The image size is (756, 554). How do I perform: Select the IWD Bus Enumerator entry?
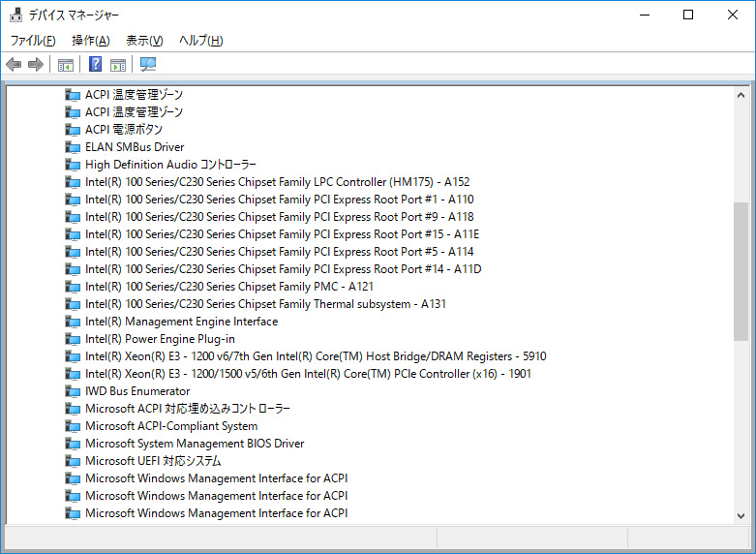137,391
